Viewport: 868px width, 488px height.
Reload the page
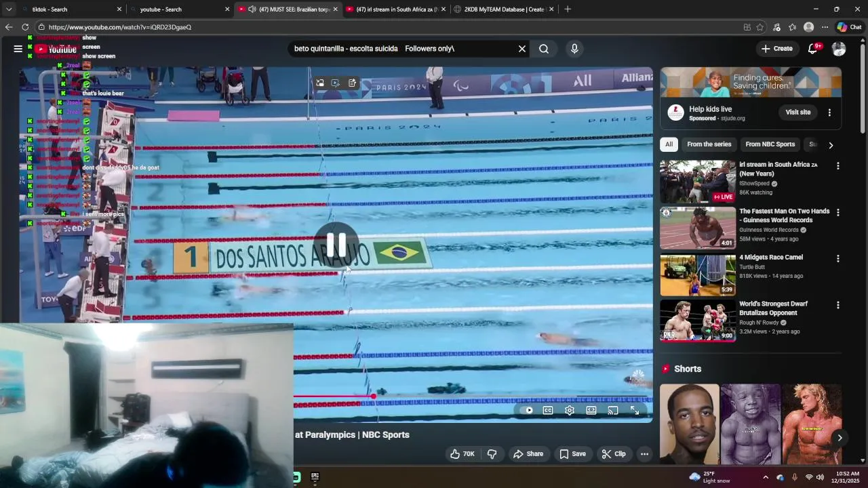(25, 27)
